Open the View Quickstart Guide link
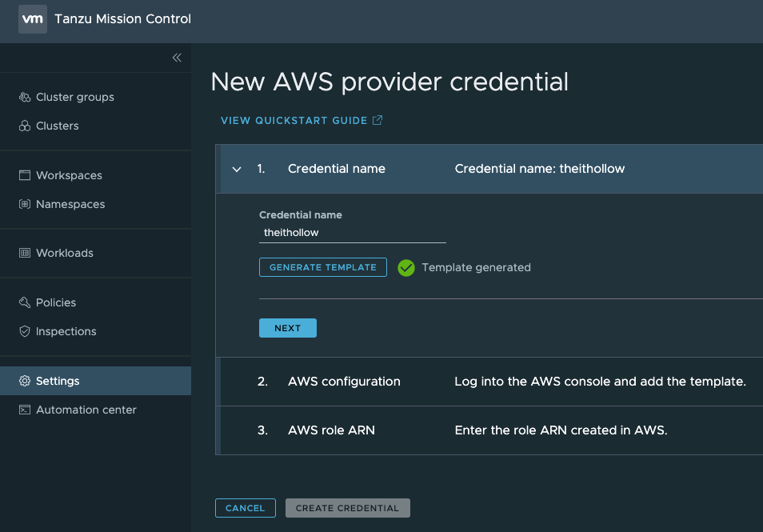Screen dimensions: 763x532 [302, 120]
